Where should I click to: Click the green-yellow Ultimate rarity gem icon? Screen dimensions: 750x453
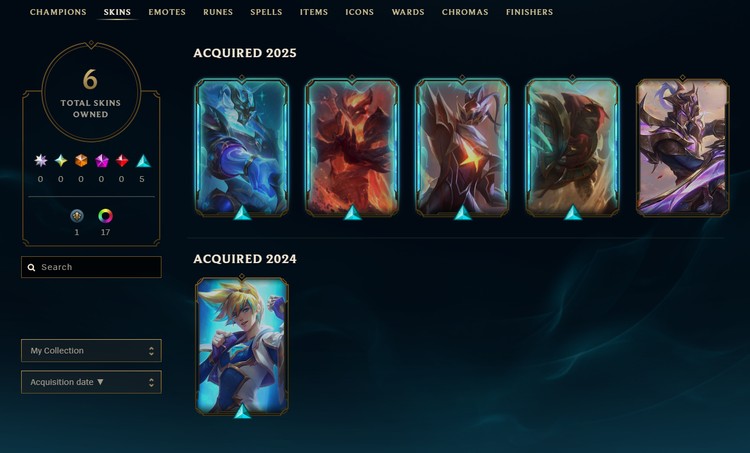click(61, 161)
